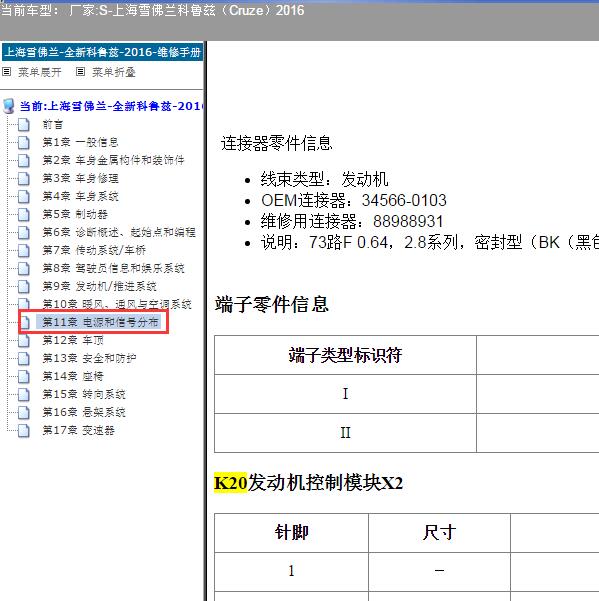
Task: Open 第14章 座椅
Action: [x=73, y=376]
